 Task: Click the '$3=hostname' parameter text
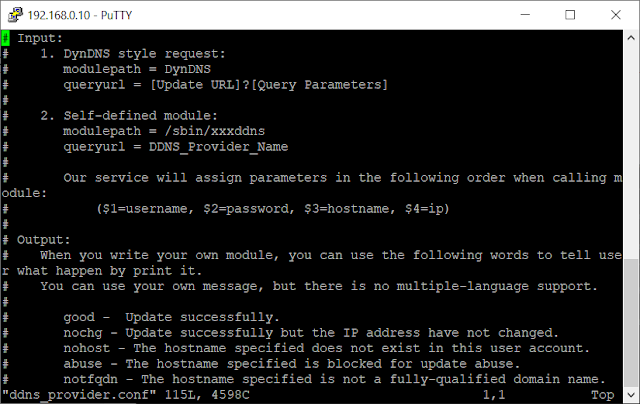(x=349, y=209)
